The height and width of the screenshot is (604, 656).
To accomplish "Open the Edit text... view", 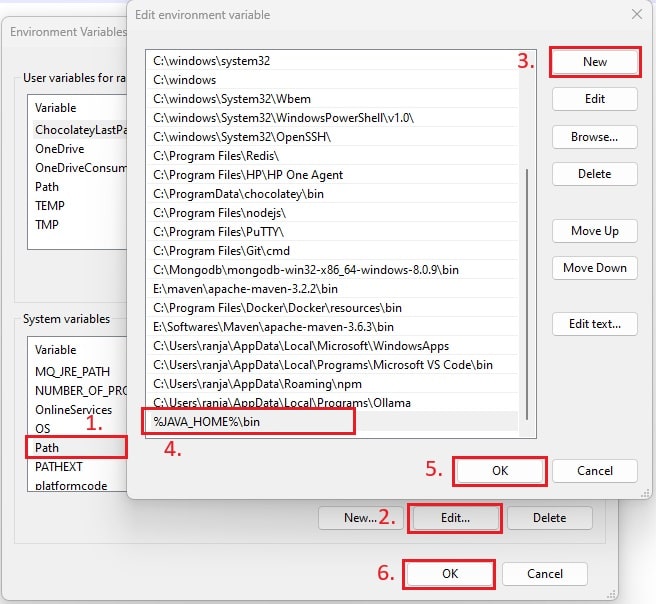I will coord(594,324).
